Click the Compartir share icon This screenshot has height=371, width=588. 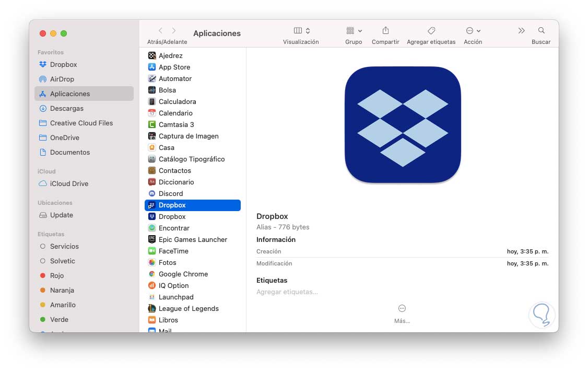tap(385, 30)
